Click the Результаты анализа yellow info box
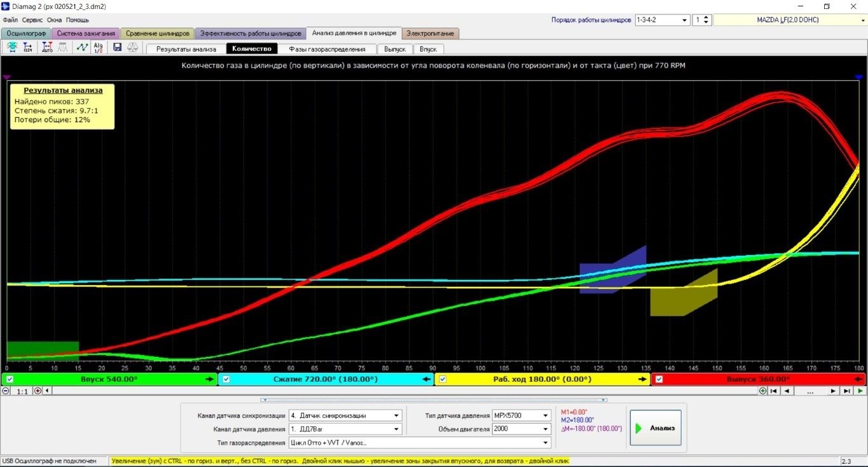Viewport: 868px width, 467px height. click(62, 106)
